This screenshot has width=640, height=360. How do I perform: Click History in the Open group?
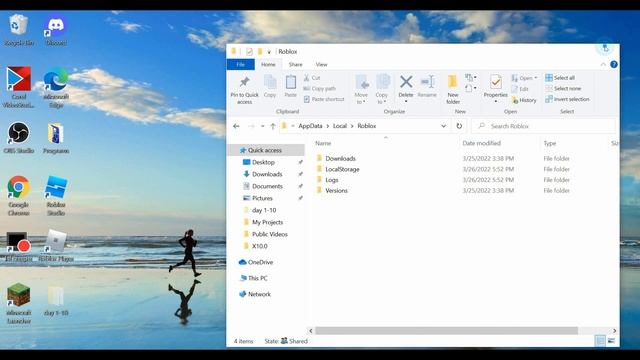(524, 100)
